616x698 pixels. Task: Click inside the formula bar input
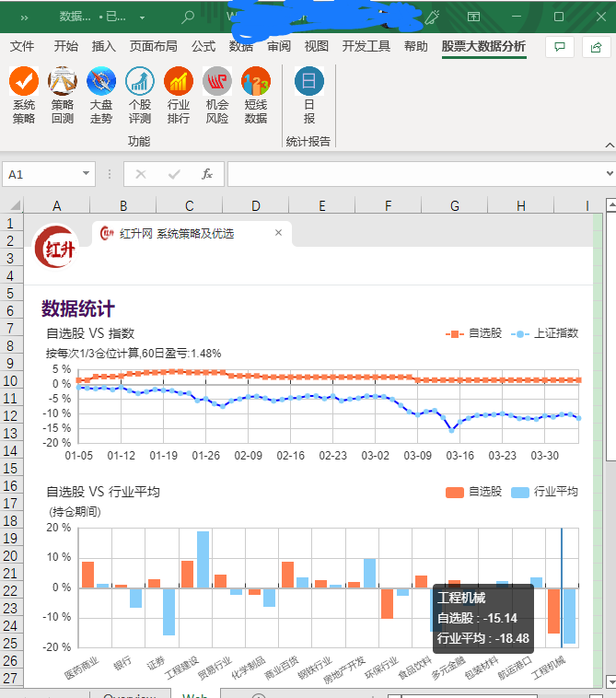click(x=416, y=174)
